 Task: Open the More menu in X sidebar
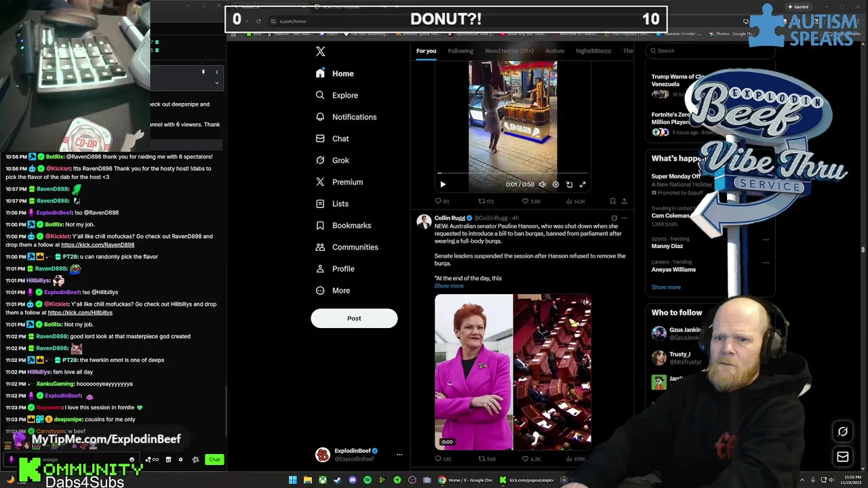click(333, 290)
